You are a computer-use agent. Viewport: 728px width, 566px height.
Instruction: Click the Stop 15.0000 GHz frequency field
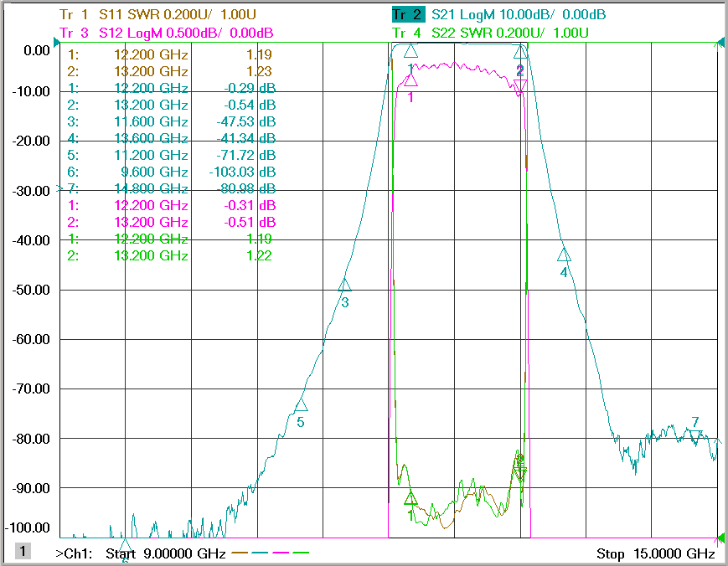coord(656,553)
